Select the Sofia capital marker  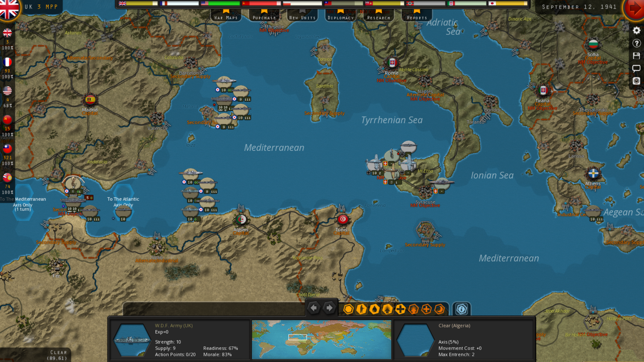(x=593, y=44)
